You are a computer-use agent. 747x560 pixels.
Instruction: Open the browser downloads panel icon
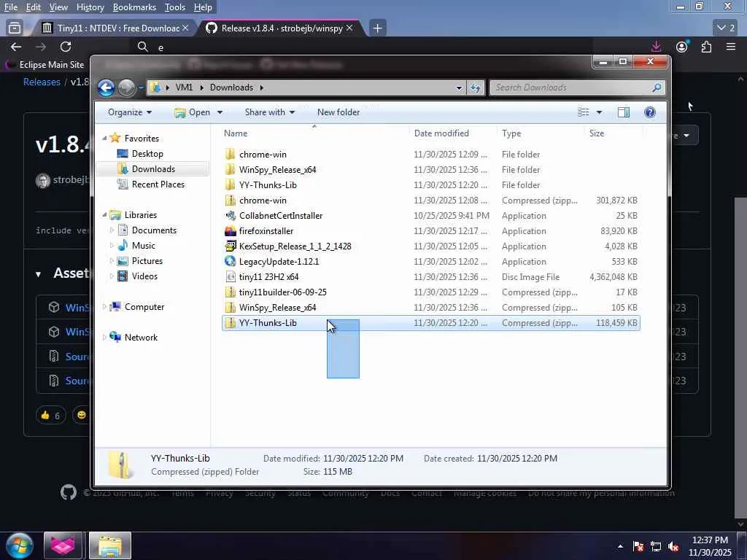[x=656, y=46]
